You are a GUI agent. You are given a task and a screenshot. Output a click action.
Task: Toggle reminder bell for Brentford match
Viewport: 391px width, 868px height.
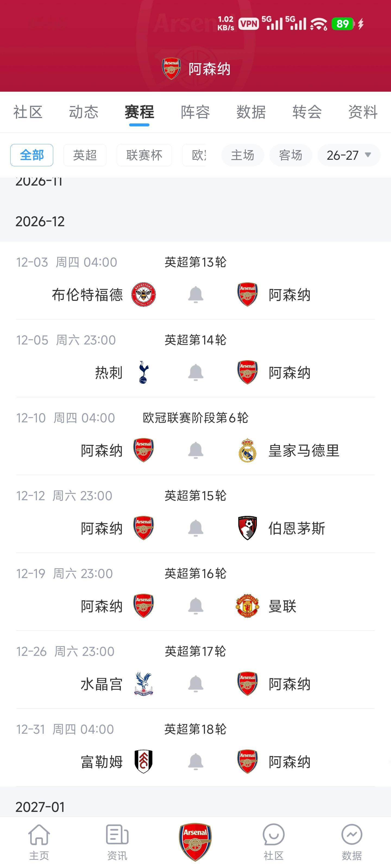(x=196, y=295)
